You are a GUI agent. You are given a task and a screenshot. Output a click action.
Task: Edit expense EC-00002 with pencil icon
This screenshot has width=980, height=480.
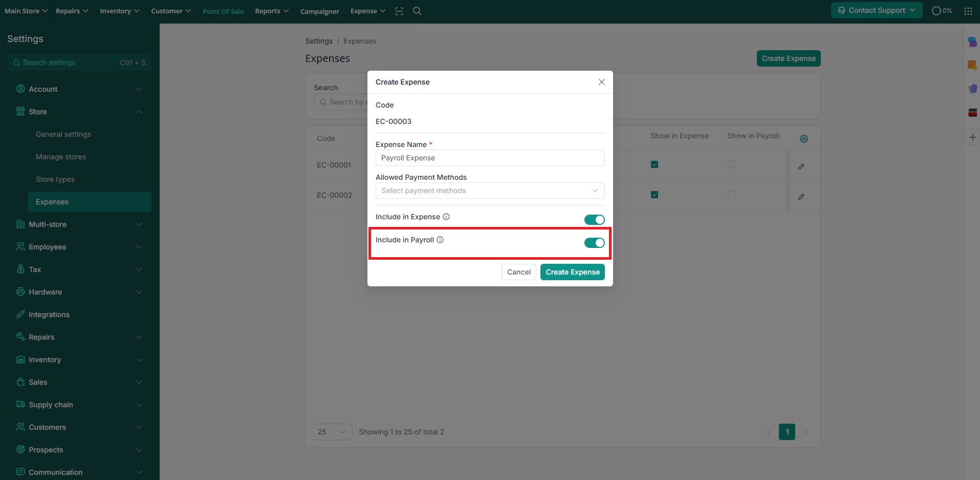(x=801, y=197)
